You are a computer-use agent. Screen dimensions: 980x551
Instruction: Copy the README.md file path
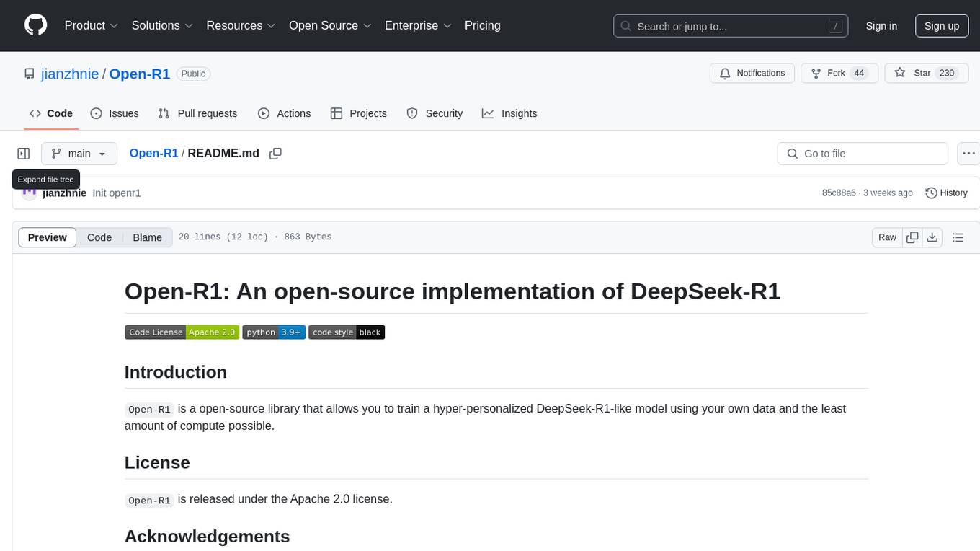pos(275,154)
